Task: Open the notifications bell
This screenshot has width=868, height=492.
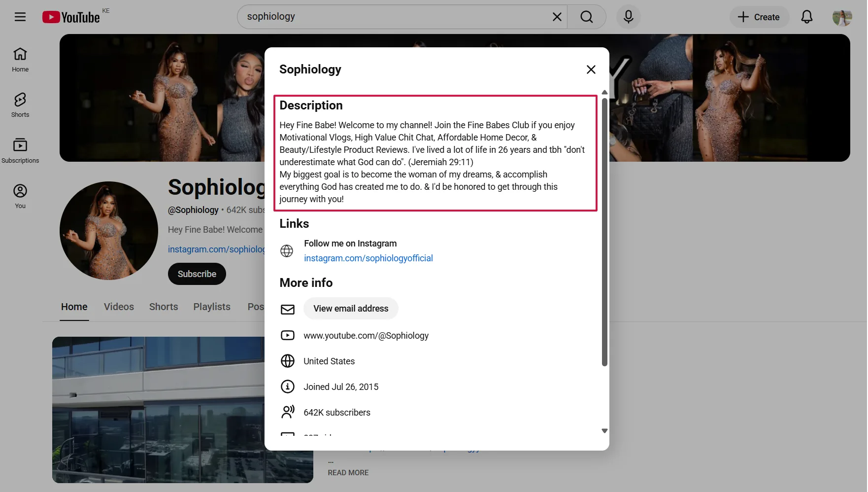Action: tap(807, 17)
